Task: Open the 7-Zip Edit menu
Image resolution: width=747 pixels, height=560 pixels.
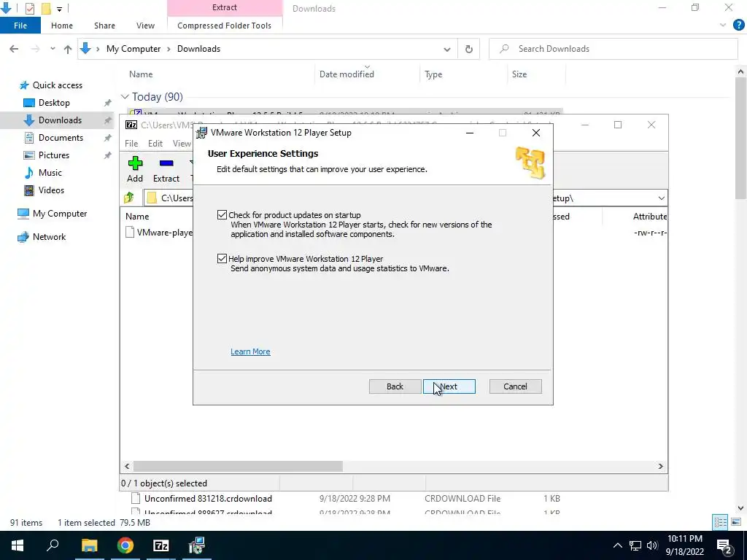Action: click(x=155, y=144)
